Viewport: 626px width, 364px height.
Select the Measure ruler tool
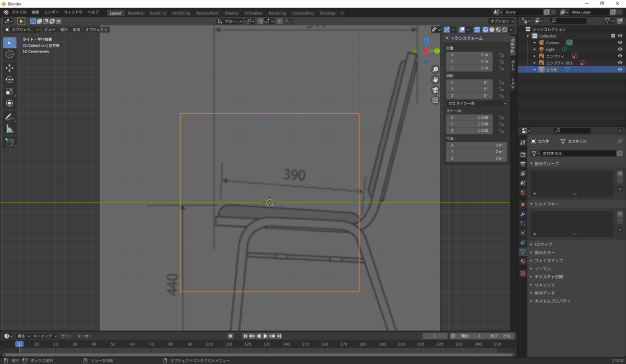point(9,129)
